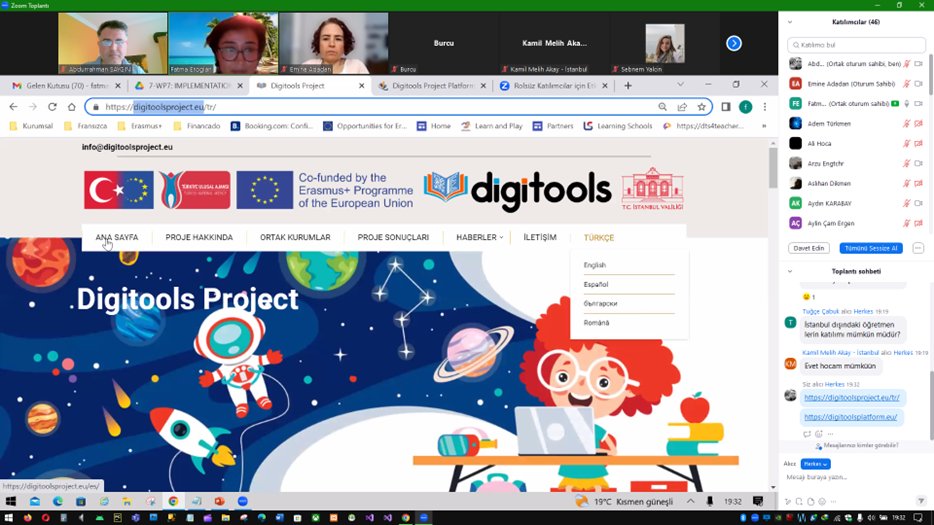The height and width of the screenshot is (525, 934).
Task: Open the Erasmus+ bookmark folder
Action: click(140, 126)
